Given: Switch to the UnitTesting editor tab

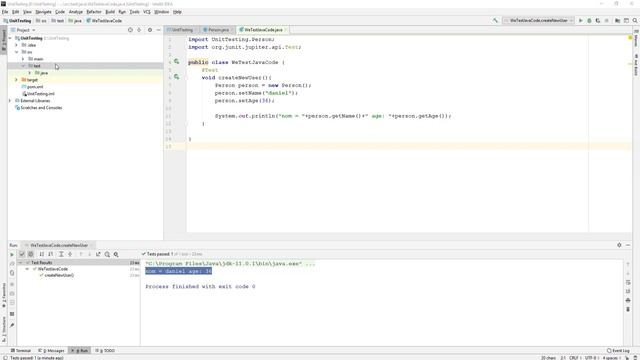Looking at the screenshot, I should click(182, 30).
